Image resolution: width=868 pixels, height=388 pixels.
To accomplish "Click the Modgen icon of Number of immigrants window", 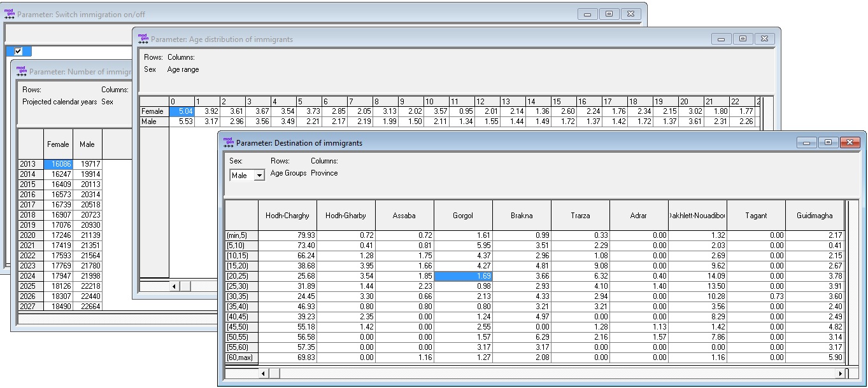I will pyautogui.click(x=22, y=71).
